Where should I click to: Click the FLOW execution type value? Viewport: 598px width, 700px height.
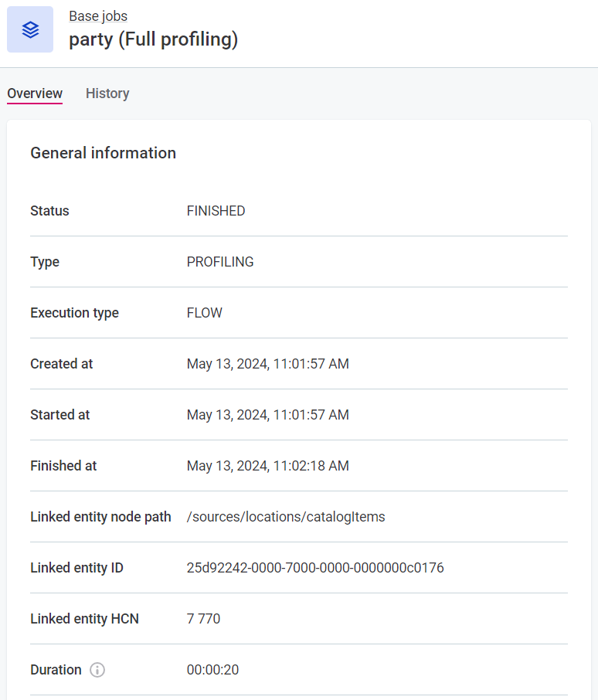(203, 312)
